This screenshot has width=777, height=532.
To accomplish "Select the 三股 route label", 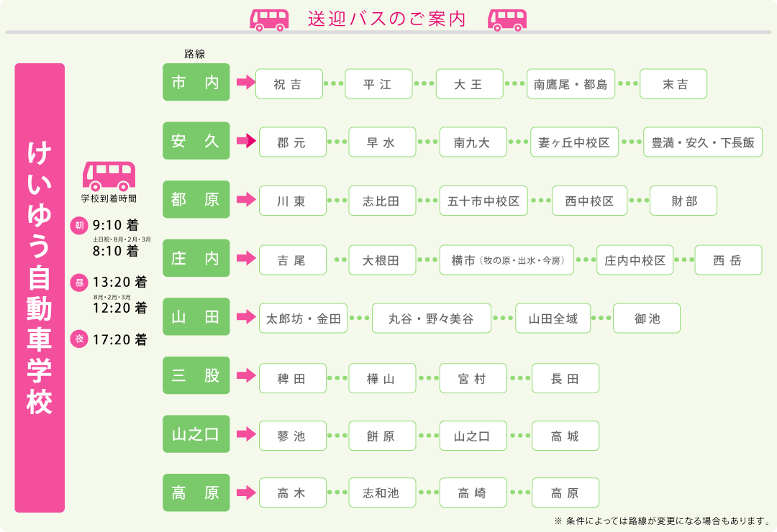I will point(196,375).
